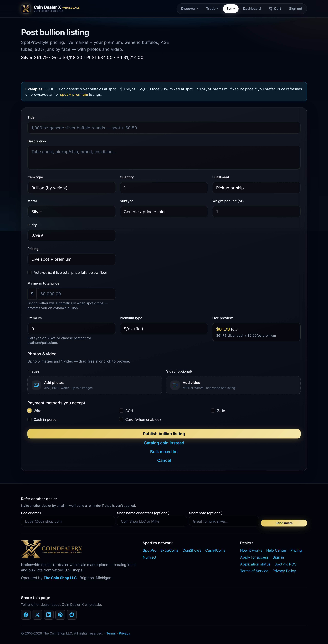The height and width of the screenshot is (644, 328).
Task: Check Card (when enabled) option
Action: [121, 419]
